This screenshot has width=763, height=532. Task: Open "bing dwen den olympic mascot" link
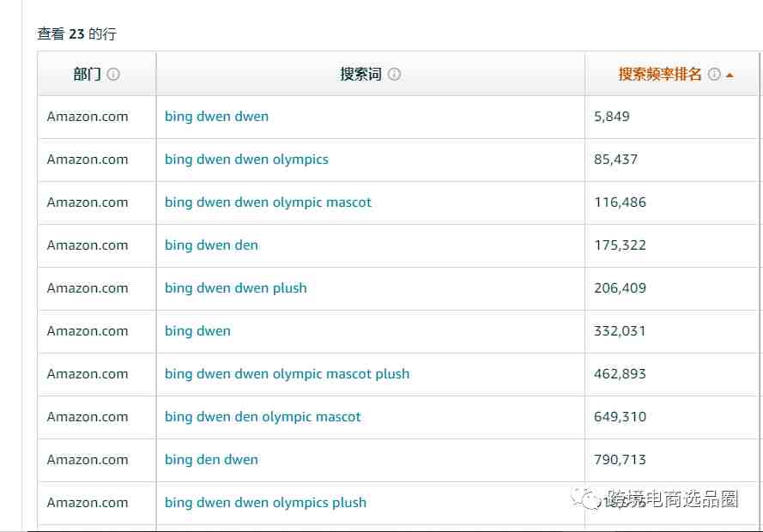[263, 417]
